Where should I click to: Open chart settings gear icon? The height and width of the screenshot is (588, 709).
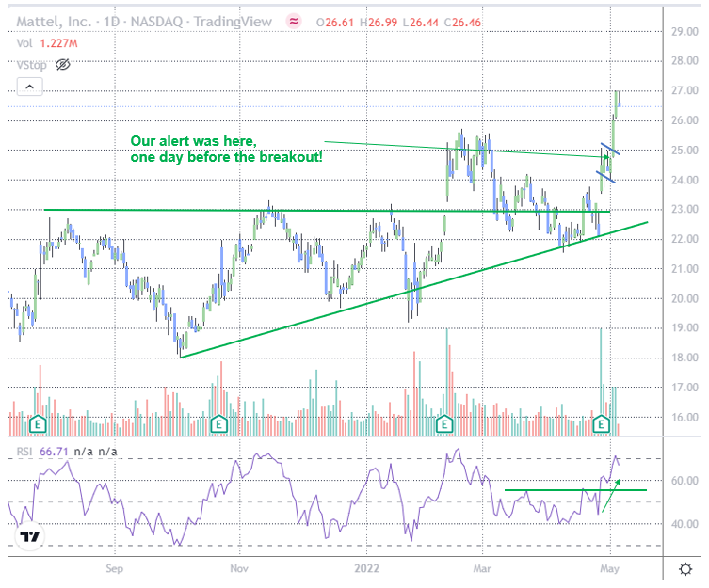(x=685, y=569)
